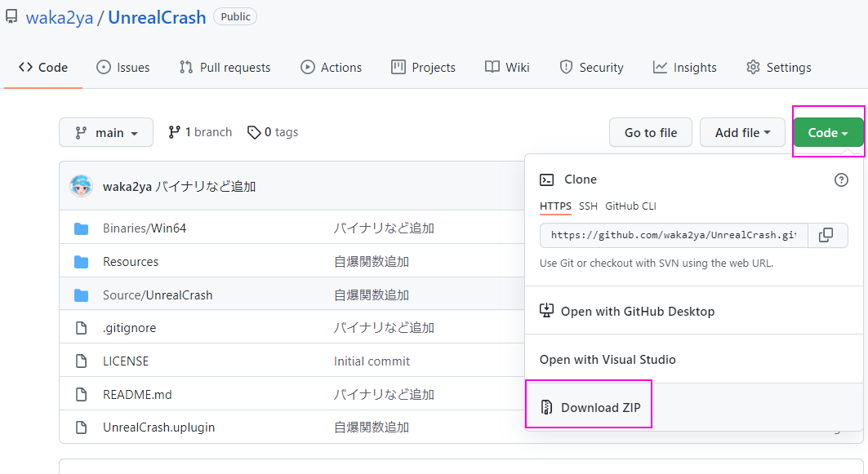The height and width of the screenshot is (474, 868).
Task: Click the Go to file button
Action: coord(651,132)
